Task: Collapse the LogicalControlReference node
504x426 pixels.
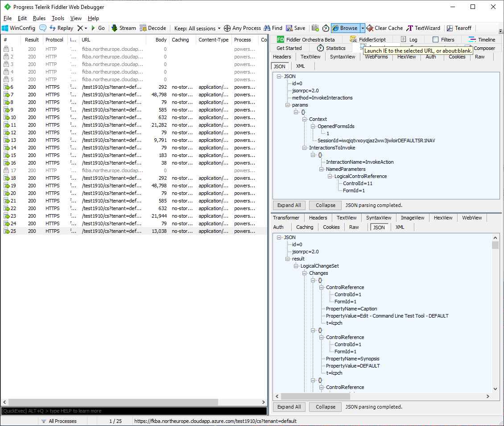Action: click(x=330, y=176)
